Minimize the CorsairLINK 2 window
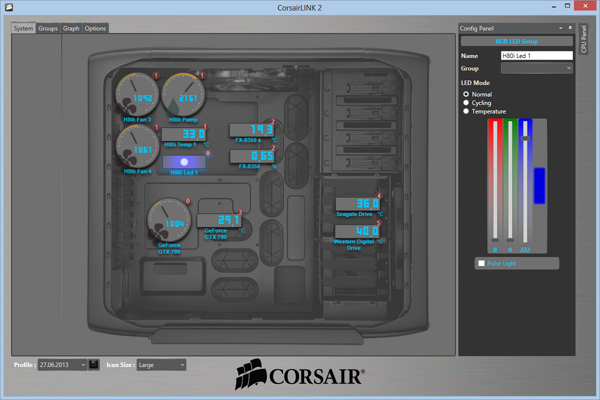This screenshot has width=600, height=400. [554, 7]
